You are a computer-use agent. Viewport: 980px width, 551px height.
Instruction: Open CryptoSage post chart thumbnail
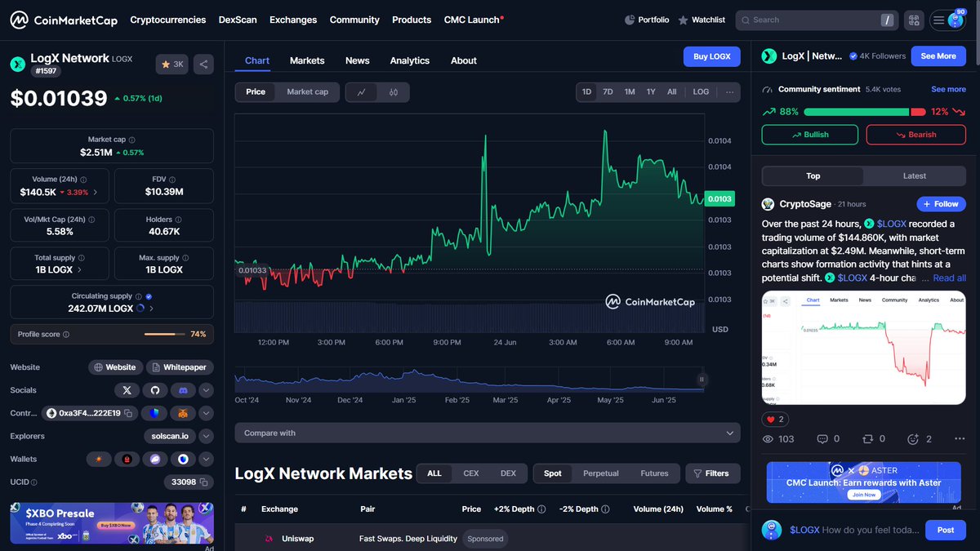(x=864, y=348)
